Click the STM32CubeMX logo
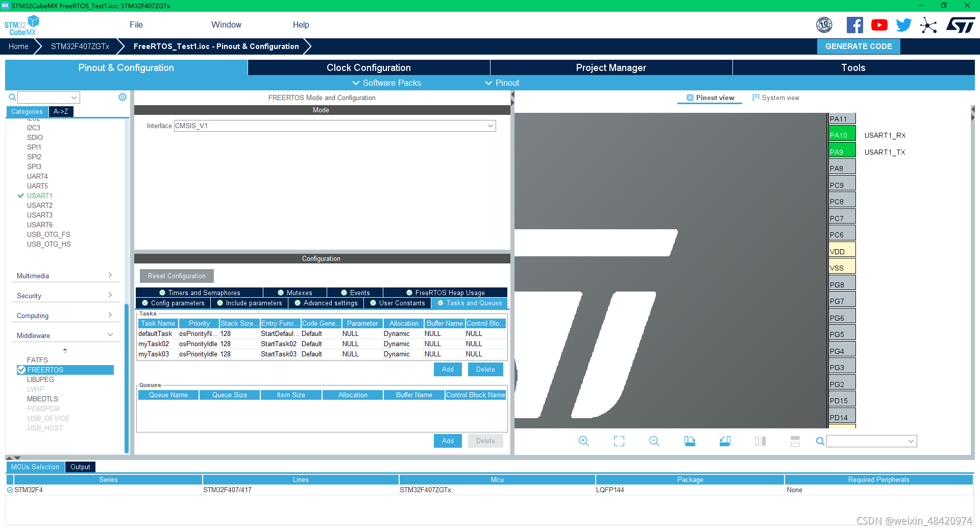Screen dimensions: 980x531 (x=21, y=25)
